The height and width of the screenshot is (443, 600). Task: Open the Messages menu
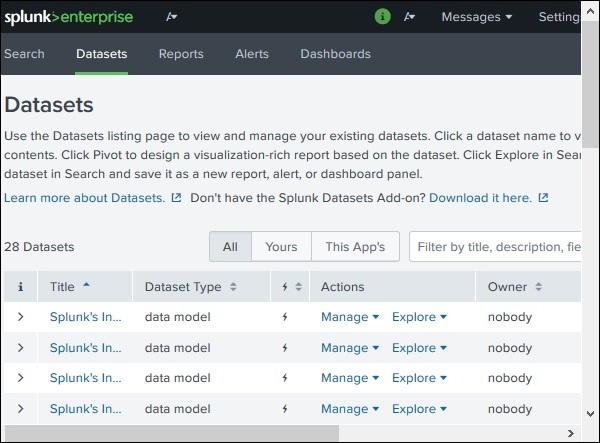click(x=477, y=17)
